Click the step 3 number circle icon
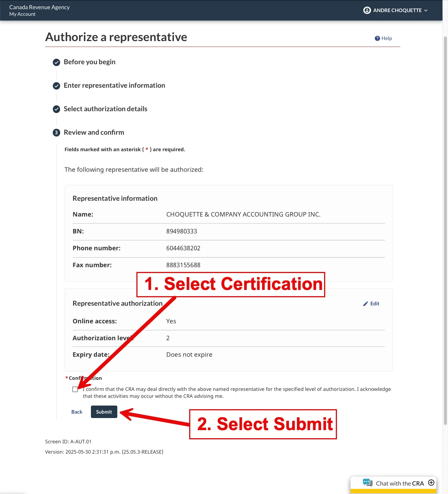Viewport: 448px width, 494px height. tap(56, 132)
